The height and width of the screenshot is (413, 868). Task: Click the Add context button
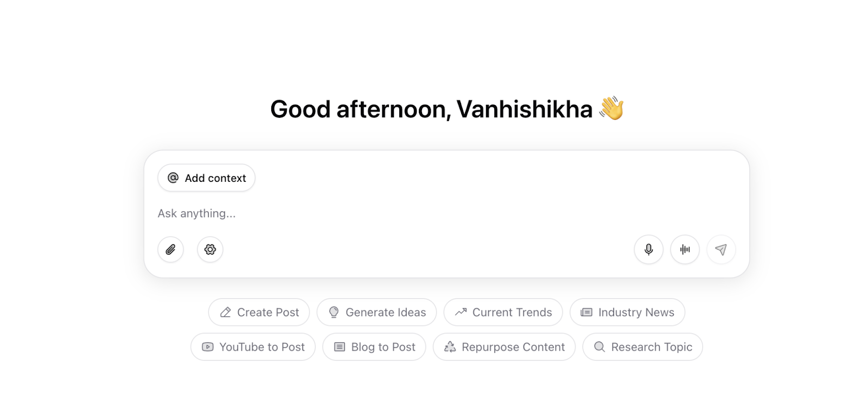click(x=206, y=178)
